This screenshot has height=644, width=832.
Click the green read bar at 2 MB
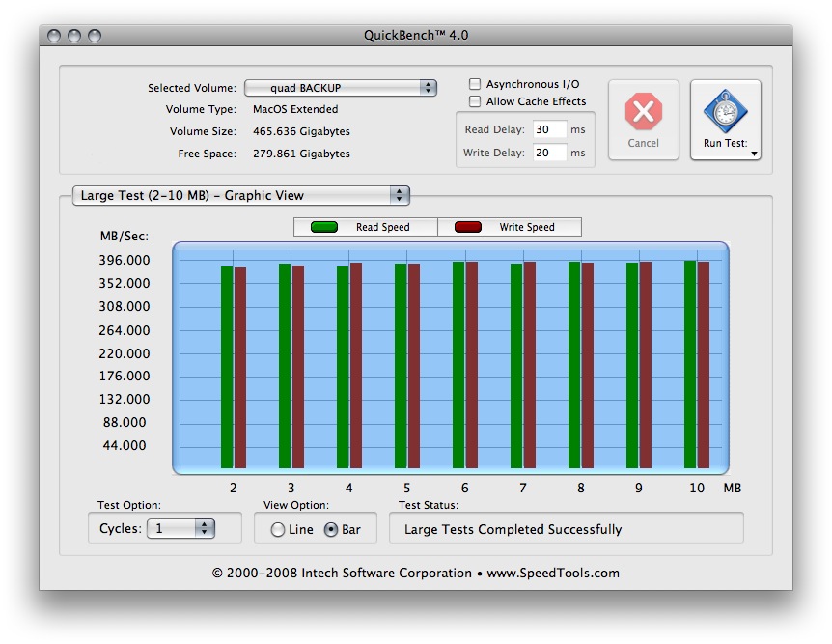[227, 367]
